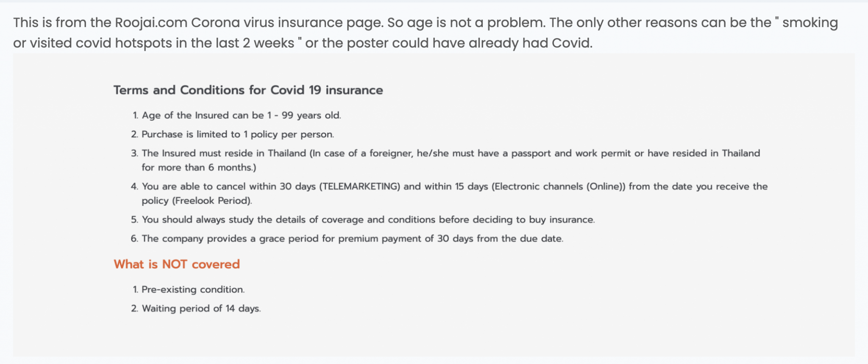Click the word "TELEMARKETING" in item 4

point(359,187)
